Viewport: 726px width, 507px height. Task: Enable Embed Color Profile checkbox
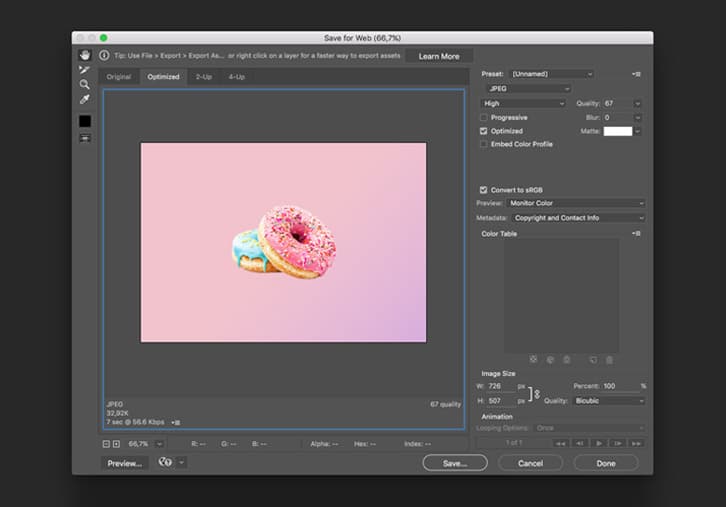point(484,144)
